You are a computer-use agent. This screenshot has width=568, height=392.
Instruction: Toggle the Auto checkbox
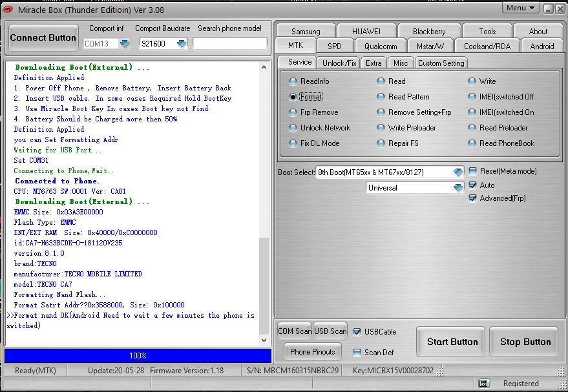pos(473,185)
